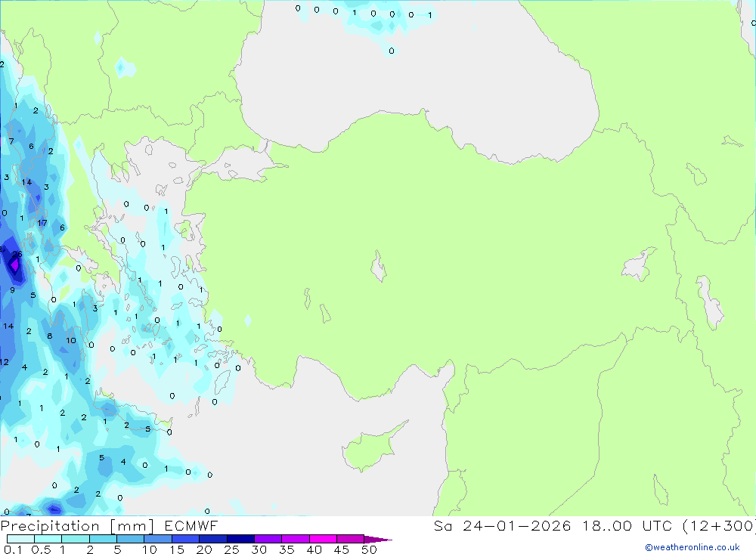Click the "8" map value beside the 10
This screenshot has width=756, height=554.
point(50,336)
